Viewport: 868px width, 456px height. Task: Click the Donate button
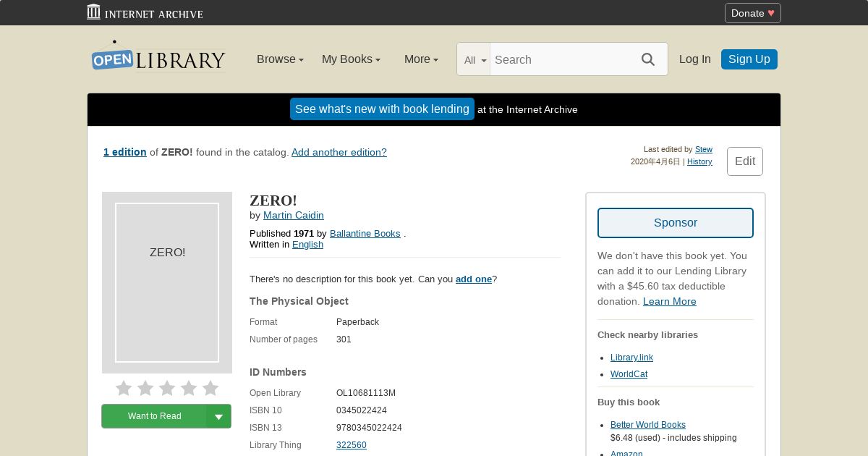click(752, 13)
